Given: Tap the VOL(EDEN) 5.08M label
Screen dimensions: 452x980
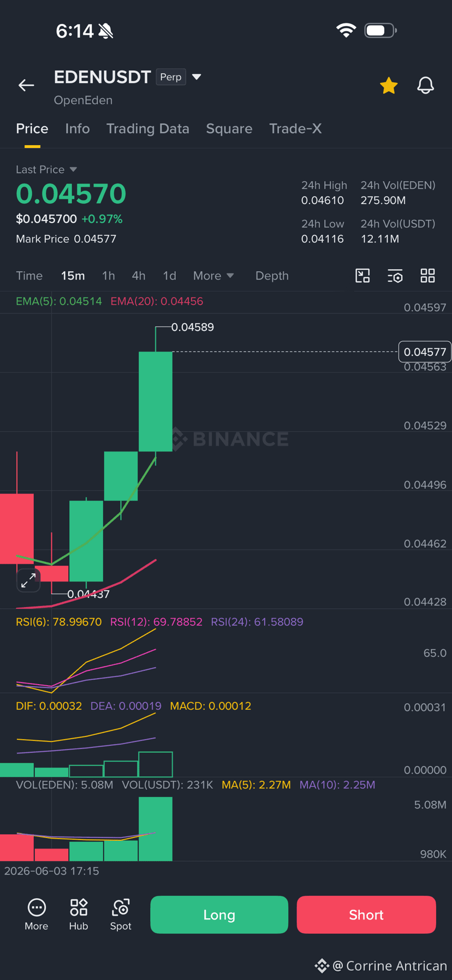Looking at the screenshot, I should 64,785.
